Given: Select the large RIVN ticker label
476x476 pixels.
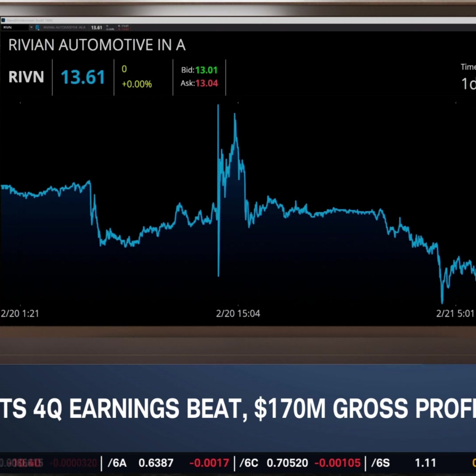Looking at the screenshot, I should [x=26, y=77].
